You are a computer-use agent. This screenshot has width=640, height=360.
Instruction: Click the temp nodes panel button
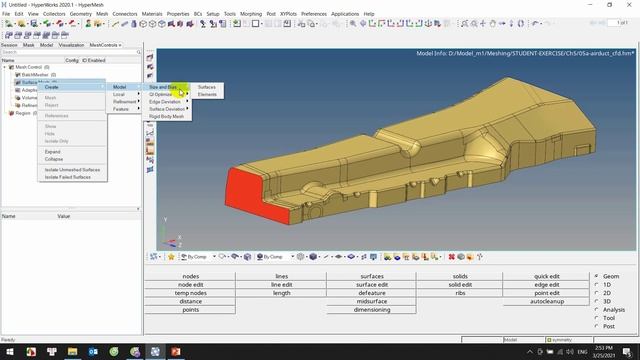191,293
